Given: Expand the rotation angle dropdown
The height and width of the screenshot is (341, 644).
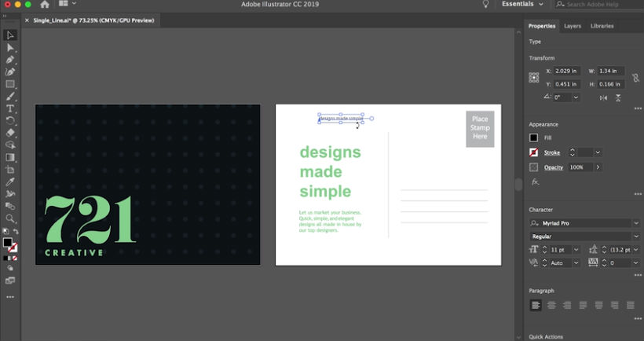Looking at the screenshot, I should pyautogui.click(x=576, y=97).
